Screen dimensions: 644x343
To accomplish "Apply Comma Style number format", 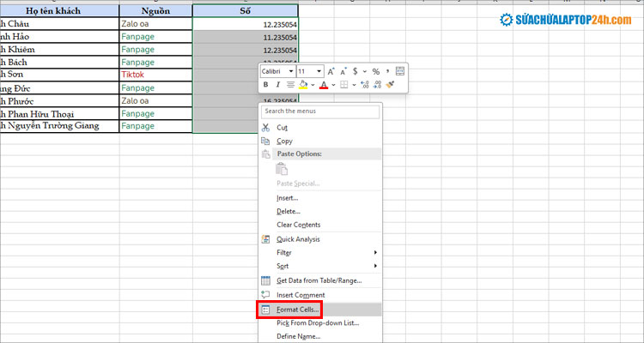I will 388,72.
